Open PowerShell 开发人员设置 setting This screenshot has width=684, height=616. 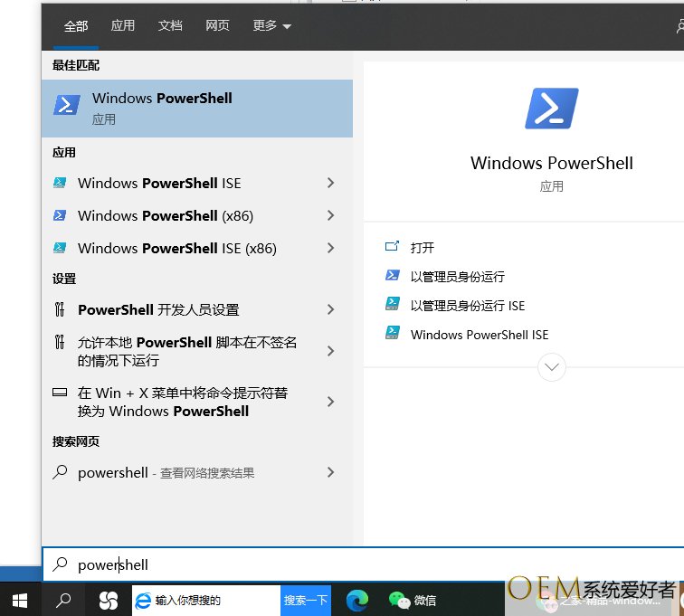[x=158, y=309]
